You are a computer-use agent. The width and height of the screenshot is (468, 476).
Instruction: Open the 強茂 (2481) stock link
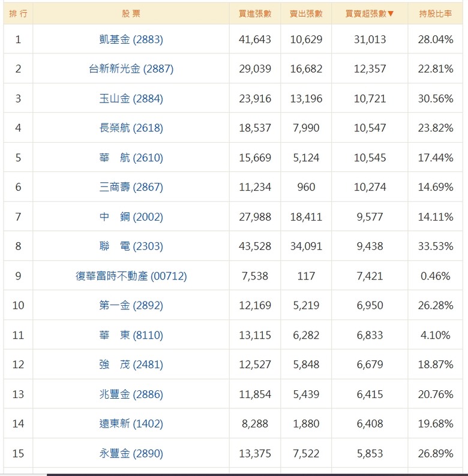[131, 364]
